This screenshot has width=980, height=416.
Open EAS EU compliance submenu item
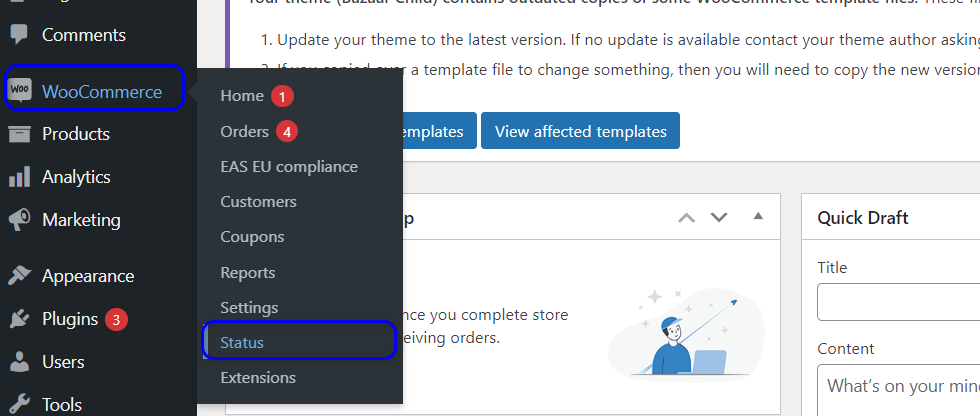[x=289, y=166]
